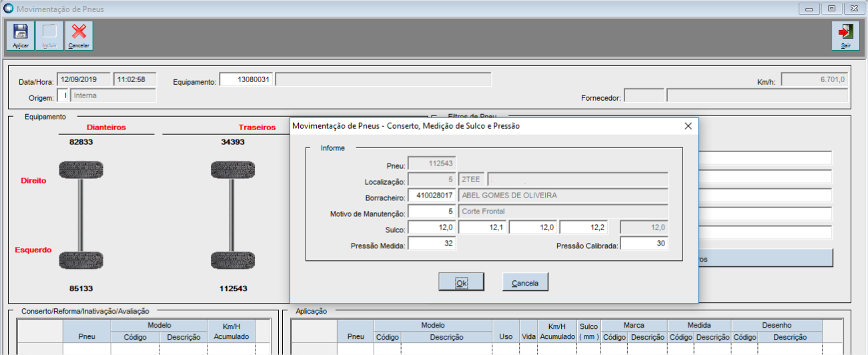Click the Localização field showing 2TEE
This screenshot has height=355, width=868.
(471, 180)
